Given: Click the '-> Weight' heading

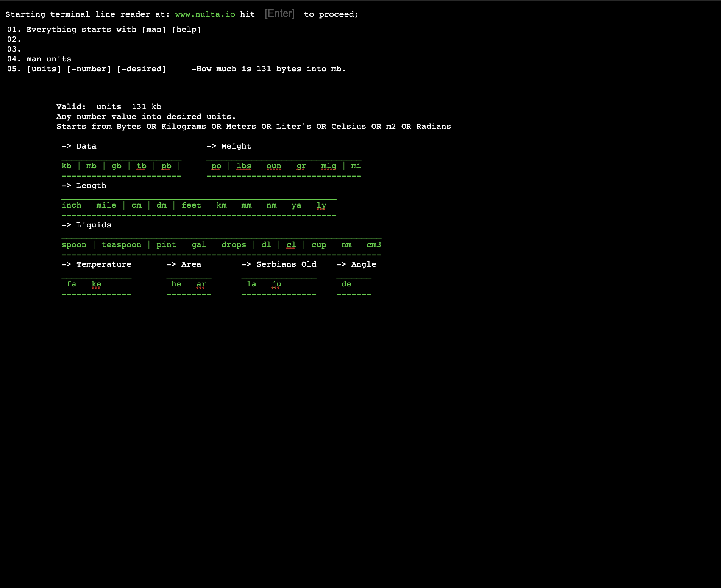Looking at the screenshot, I should (x=229, y=146).
